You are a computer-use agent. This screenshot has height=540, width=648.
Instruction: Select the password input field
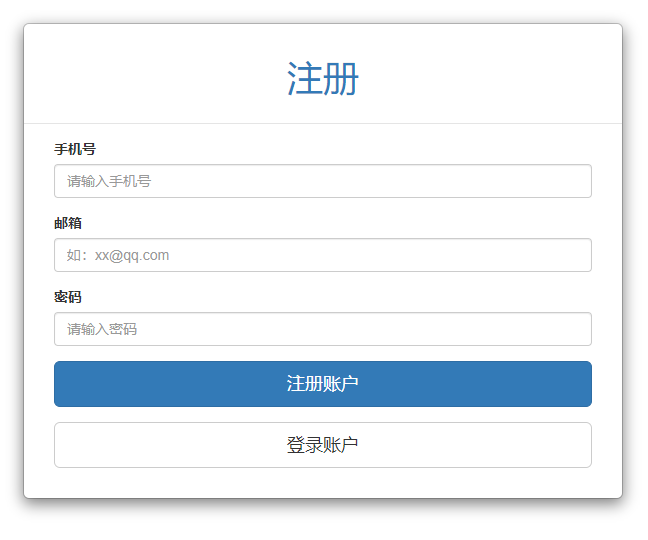click(x=323, y=329)
